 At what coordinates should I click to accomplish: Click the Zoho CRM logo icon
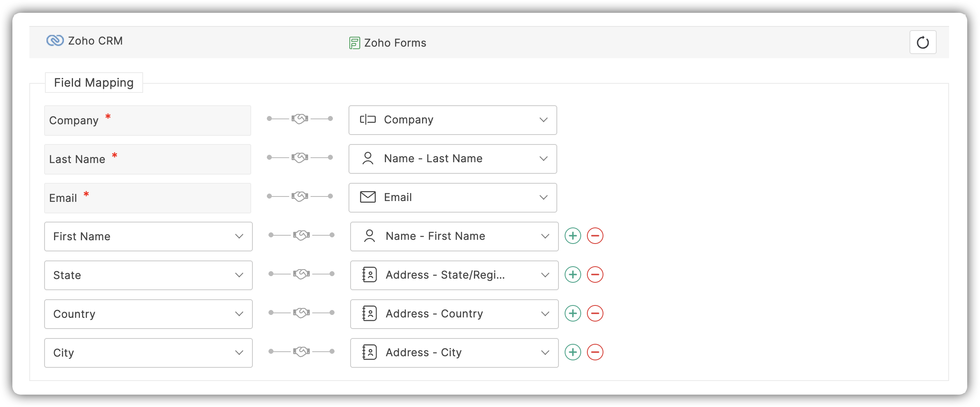[55, 40]
